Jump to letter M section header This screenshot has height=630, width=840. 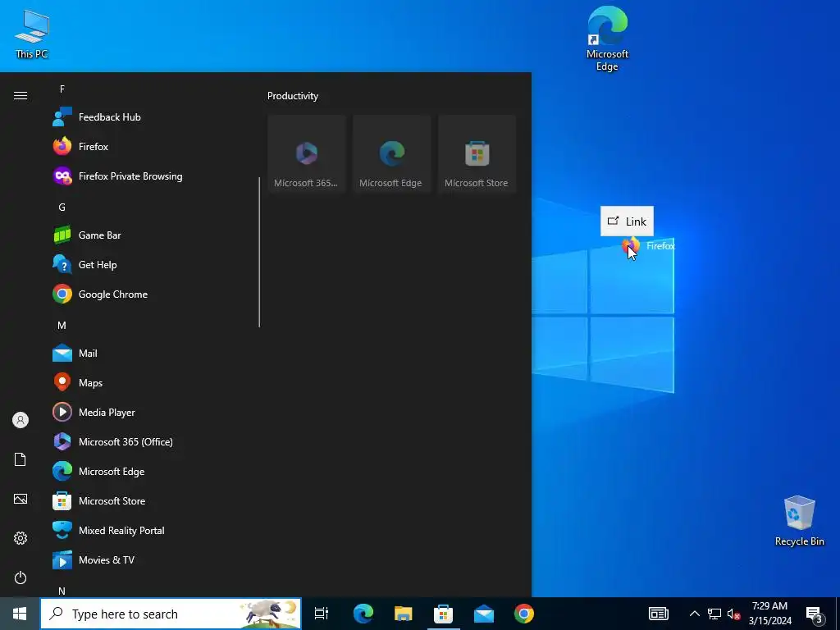pyautogui.click(x=62, y=325)
